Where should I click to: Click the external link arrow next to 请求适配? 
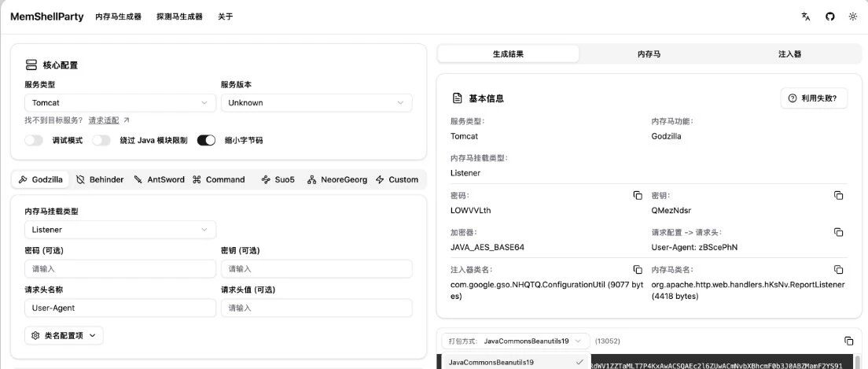[127, 120]
